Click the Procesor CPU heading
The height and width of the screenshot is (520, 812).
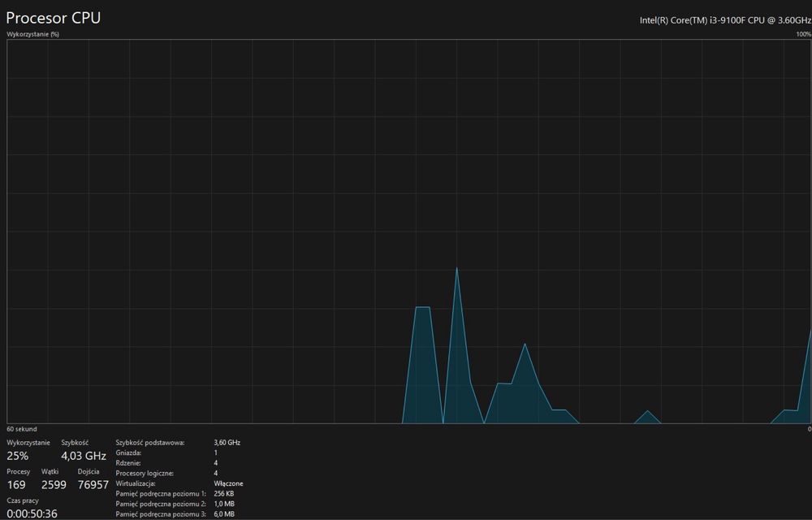[54, 18]
